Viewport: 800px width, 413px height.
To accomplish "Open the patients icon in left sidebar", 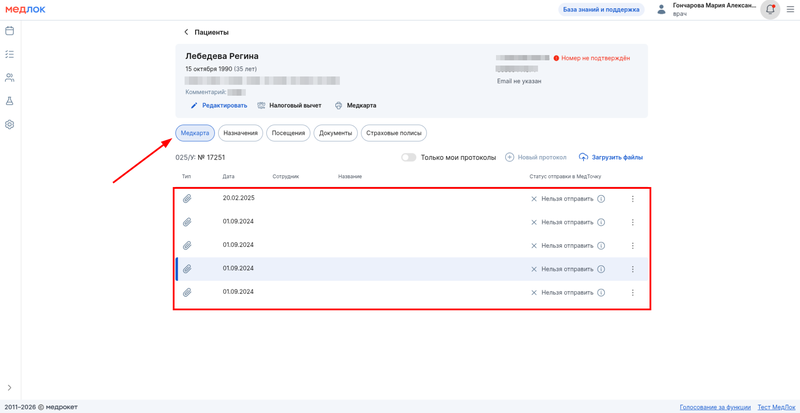I will [10, 78].
